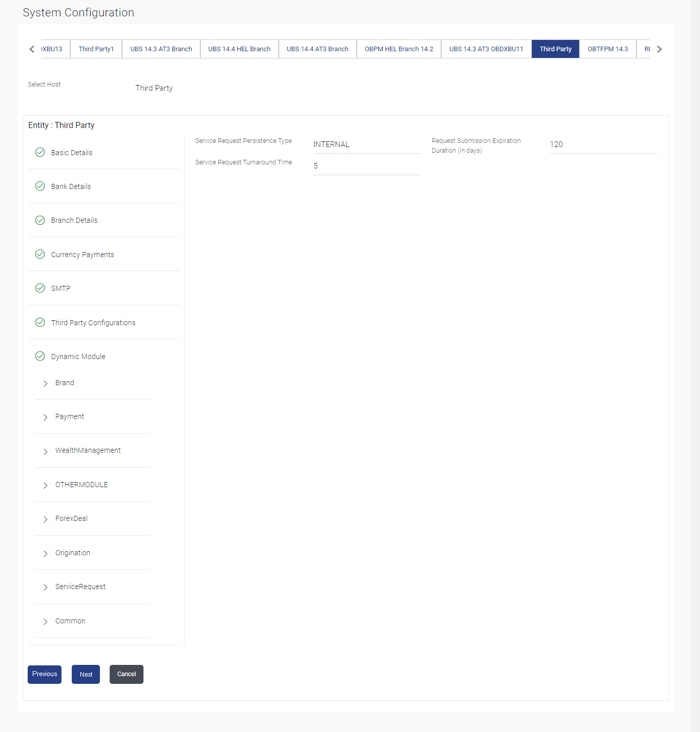Image resolution: width=700 pixels, height=732 pixels.
Task: Click SMTP green checkmark icon
Action: coord(40,288)
